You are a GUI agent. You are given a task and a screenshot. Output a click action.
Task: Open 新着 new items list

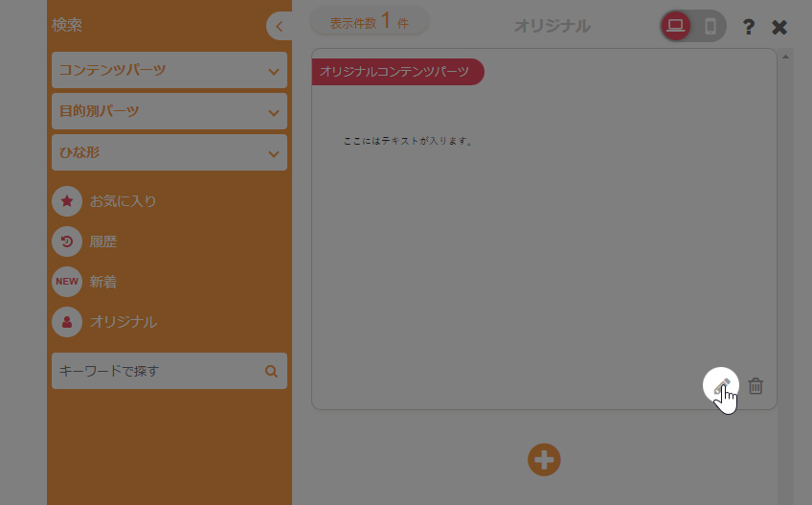pyautogui.click(x=103, y=282)
